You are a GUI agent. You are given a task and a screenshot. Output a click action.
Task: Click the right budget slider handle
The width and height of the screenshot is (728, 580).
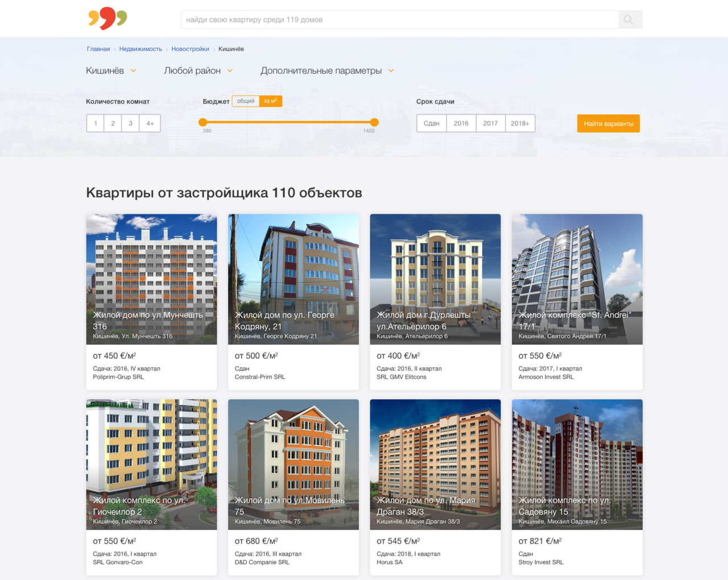point(374,122)
